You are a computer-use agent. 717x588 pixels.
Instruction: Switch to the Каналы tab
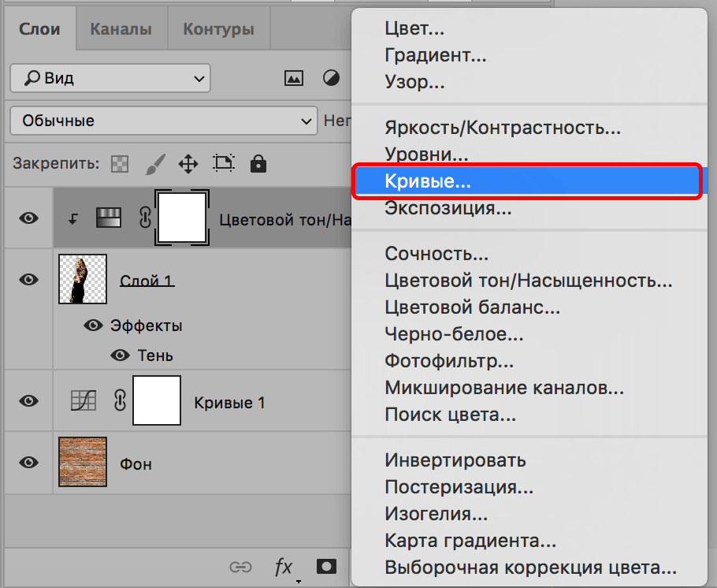click(121, 30)
